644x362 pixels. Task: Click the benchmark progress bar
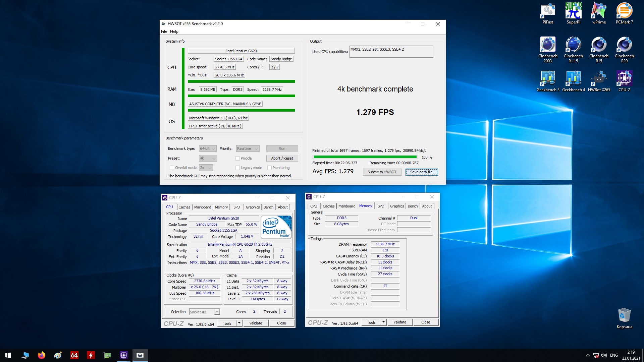point(365,157)
